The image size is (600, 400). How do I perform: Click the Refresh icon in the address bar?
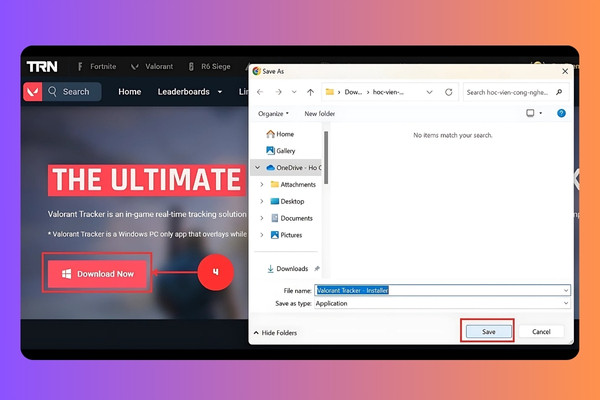pos(448,92)
